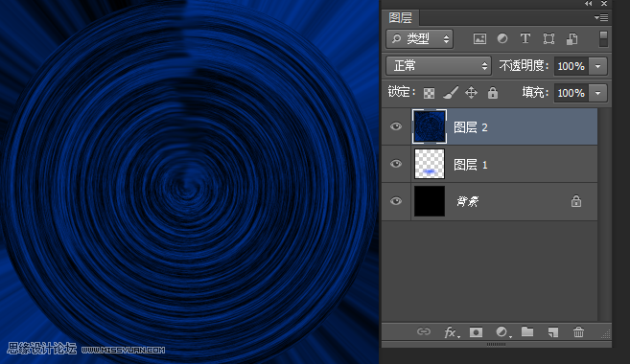Collapse panel with double-arrow icon

[588, 4]
